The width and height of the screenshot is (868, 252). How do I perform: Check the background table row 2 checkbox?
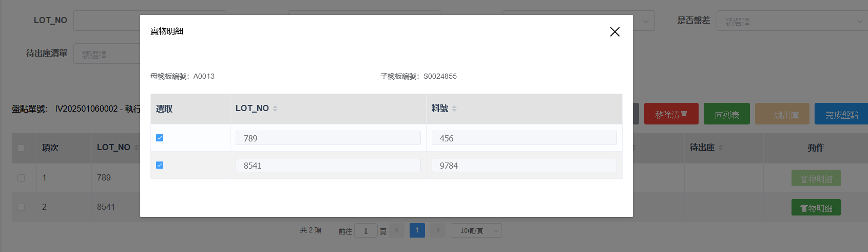21,207
